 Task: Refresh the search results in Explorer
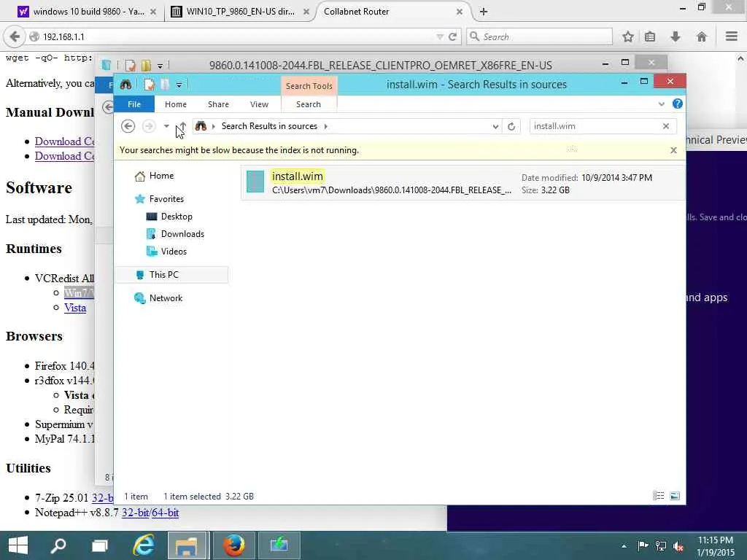[x=511, y=126]
